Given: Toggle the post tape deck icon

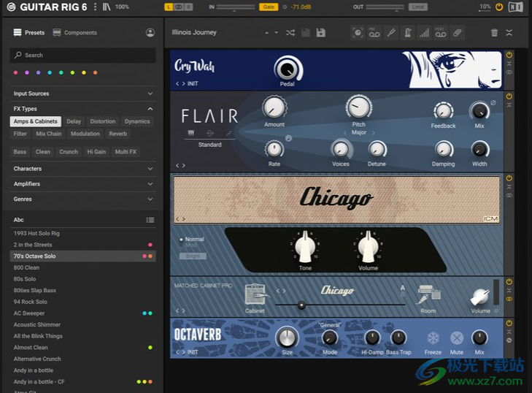Looking at the screenshot, I should click(x=441, y=33).
